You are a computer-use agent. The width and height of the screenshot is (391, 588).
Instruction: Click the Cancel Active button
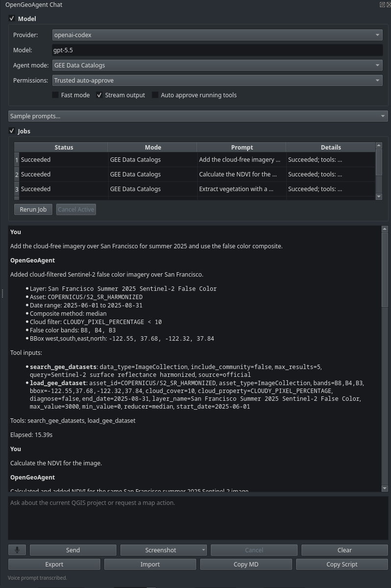(76, 209)
